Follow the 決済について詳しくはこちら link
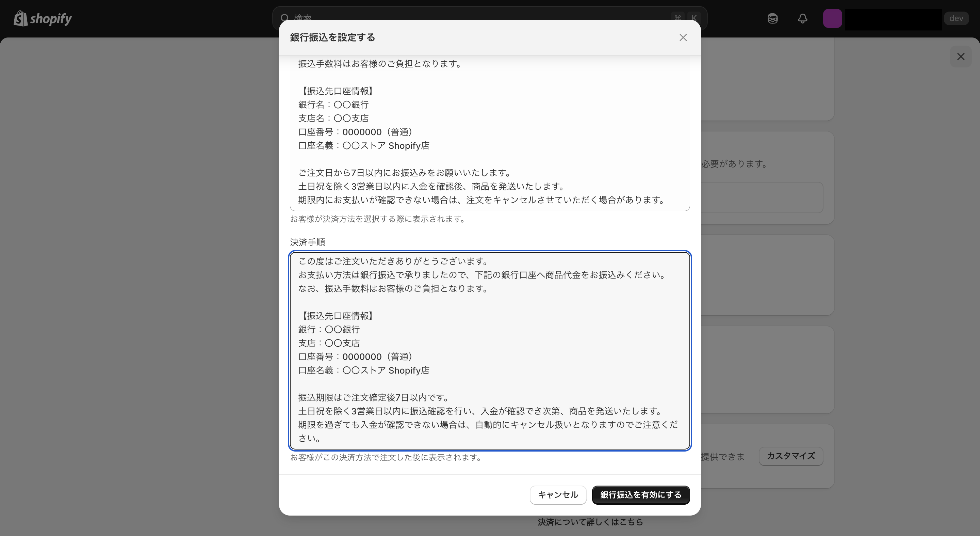The image size is (980, 536). 590,522
